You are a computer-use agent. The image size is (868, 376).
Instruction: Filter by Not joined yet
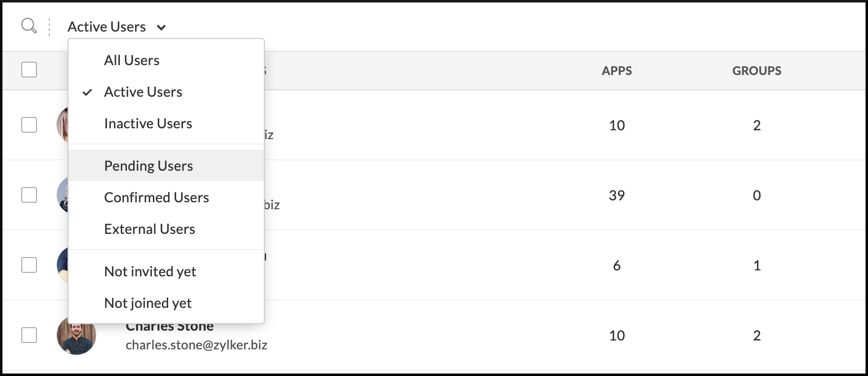pyautogui.click(x=147, y=303)
